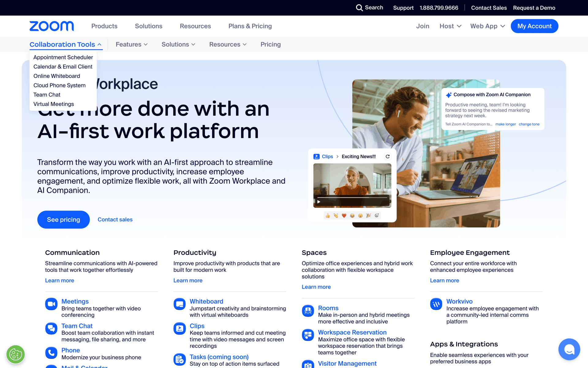The image size is (588, 368).
Task: Click the Clips product icon
Action: coord(179,328)
